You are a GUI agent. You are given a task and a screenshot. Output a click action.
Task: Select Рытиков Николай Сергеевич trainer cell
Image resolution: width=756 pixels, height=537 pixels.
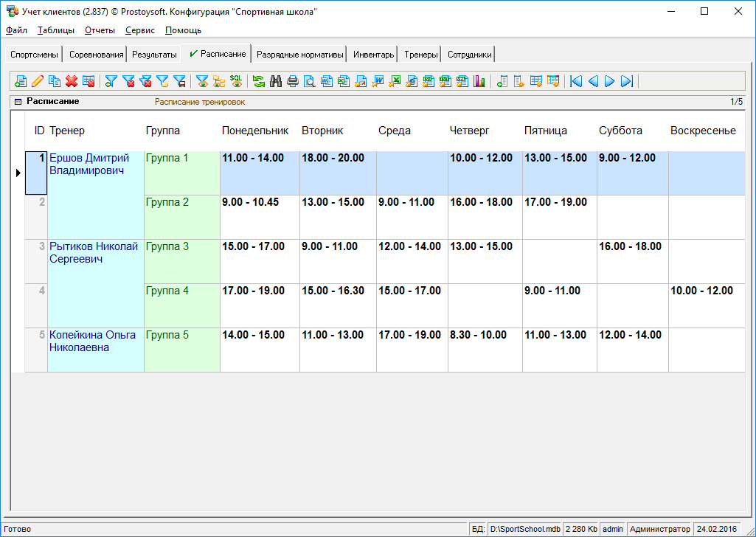click(94, 253)
